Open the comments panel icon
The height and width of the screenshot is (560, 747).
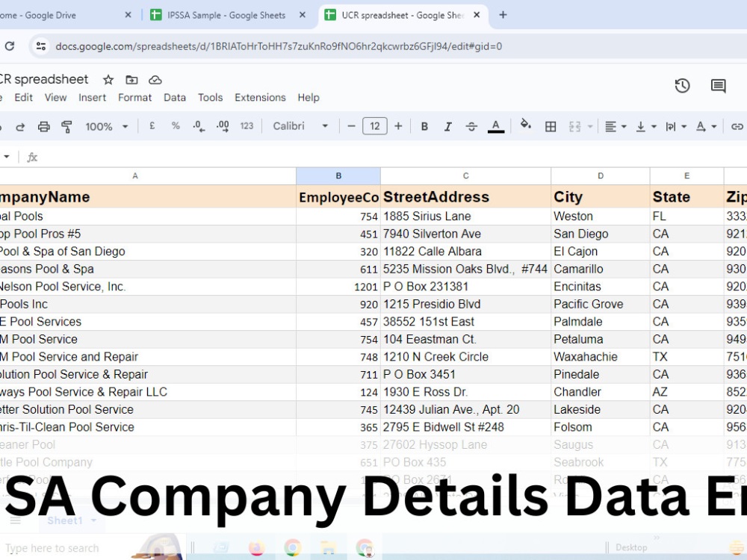pos(718,86)
